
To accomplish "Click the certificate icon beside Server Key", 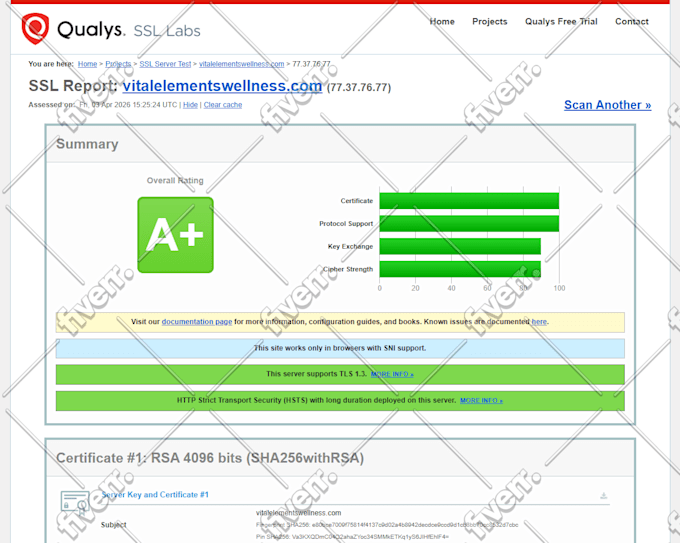I will (75, 502).
